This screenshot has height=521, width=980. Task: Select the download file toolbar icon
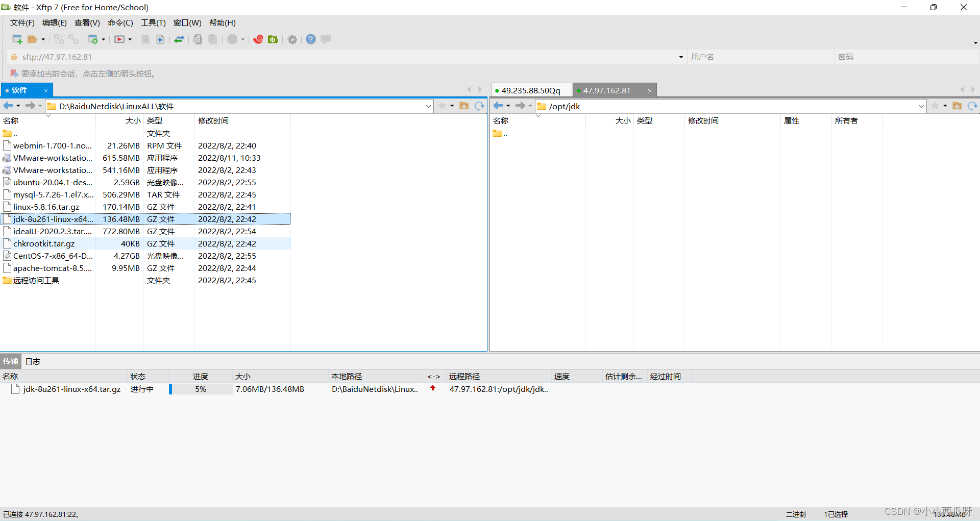[144, 39]
